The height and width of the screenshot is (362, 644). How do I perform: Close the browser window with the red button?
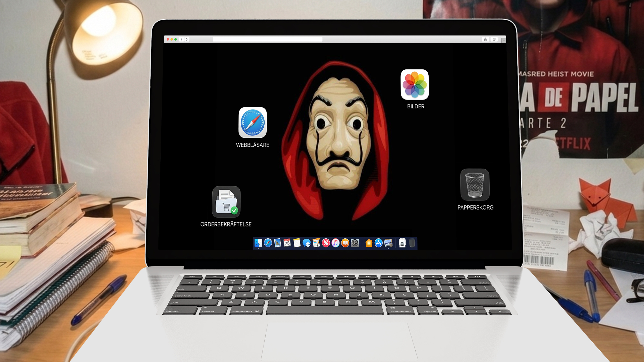click(168, 40)
